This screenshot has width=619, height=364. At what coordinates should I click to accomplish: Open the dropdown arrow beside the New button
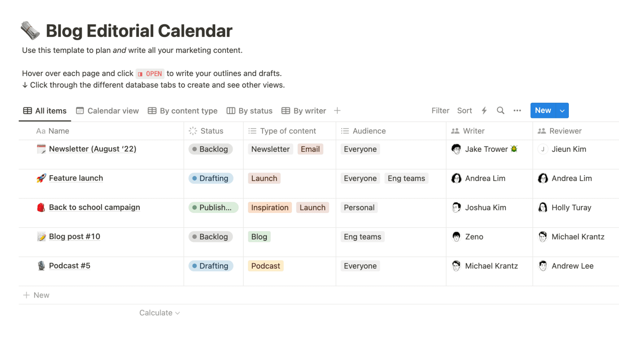562,110
